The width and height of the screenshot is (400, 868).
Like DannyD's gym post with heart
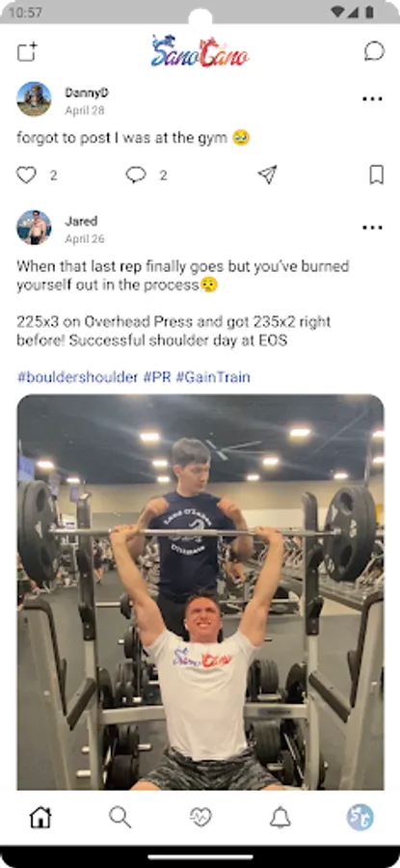26,175
